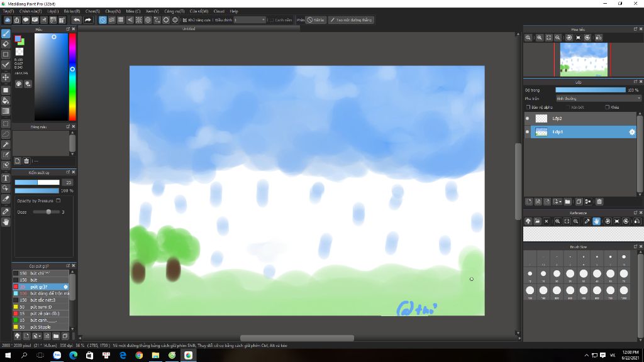Viewport: 644px width, 362px height.
Task: Click the horizontal canvas scrollbar
Action: [297, 338]
